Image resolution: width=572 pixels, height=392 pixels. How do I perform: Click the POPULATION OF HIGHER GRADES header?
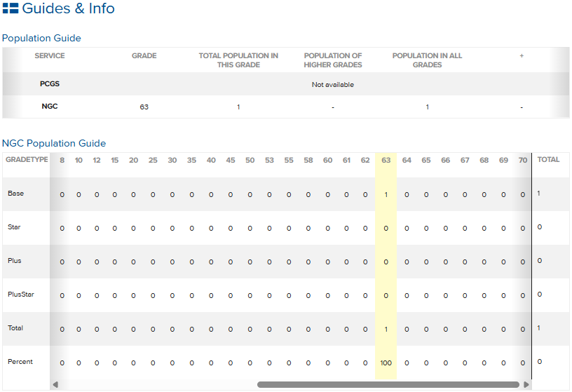(x=333, y=60)
